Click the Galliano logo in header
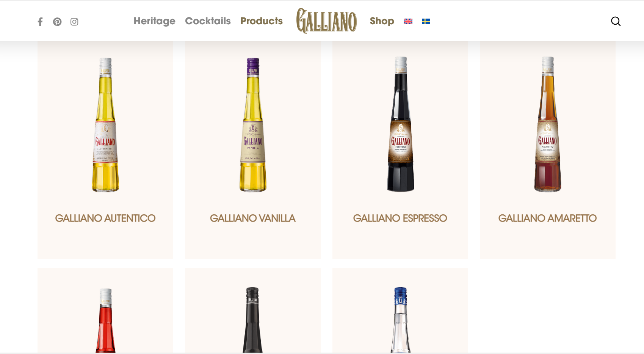The width and height of the screenshot is (644, 354). [x=326, y=21]
